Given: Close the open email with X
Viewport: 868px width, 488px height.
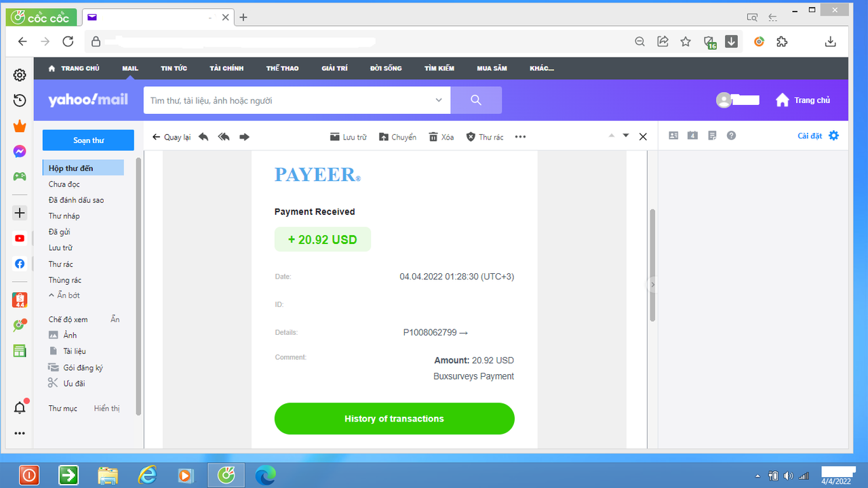Looking at the screenshot, I should pyautogui.click(x=643, y=137).
